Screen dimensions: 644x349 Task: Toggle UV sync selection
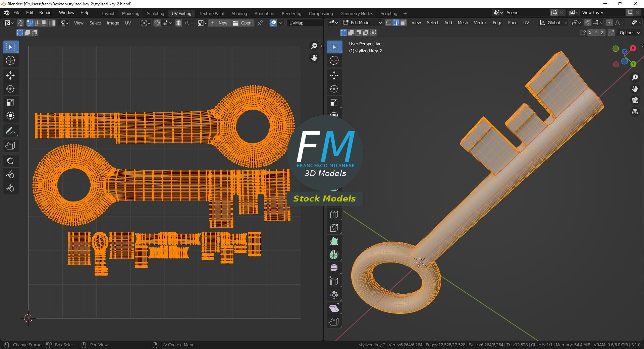(x=20, y=23)
